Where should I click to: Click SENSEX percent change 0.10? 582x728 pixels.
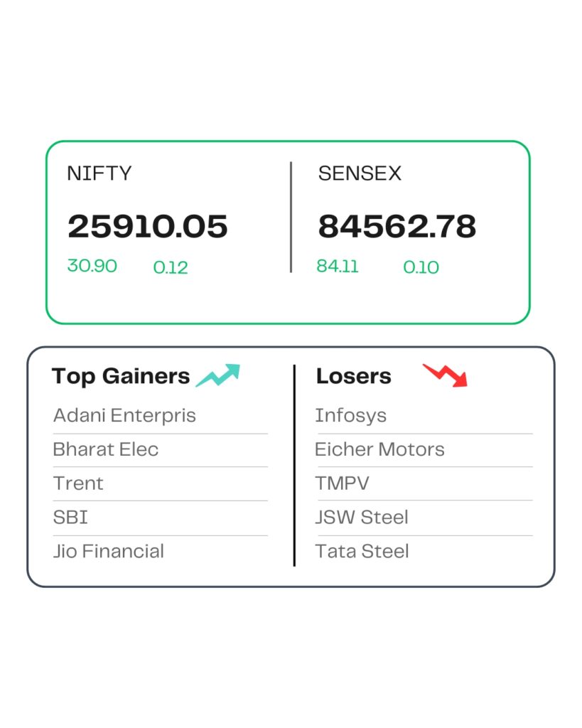coord(421,267)
